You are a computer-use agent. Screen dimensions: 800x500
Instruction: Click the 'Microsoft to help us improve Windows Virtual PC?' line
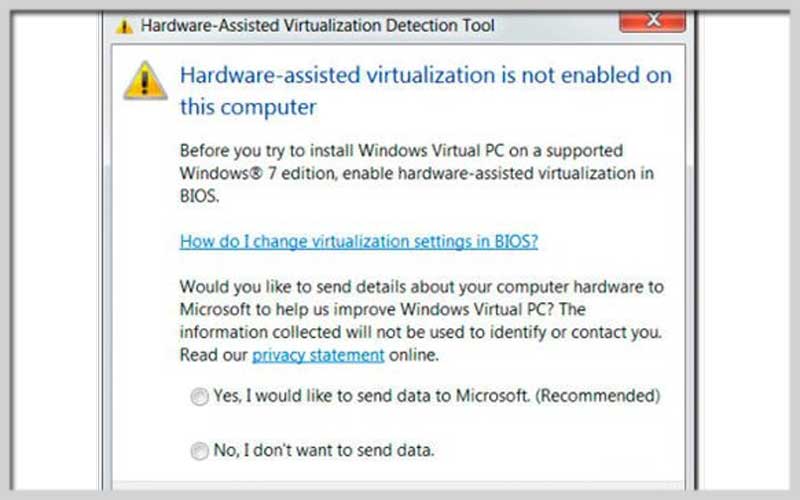(382, 309)
